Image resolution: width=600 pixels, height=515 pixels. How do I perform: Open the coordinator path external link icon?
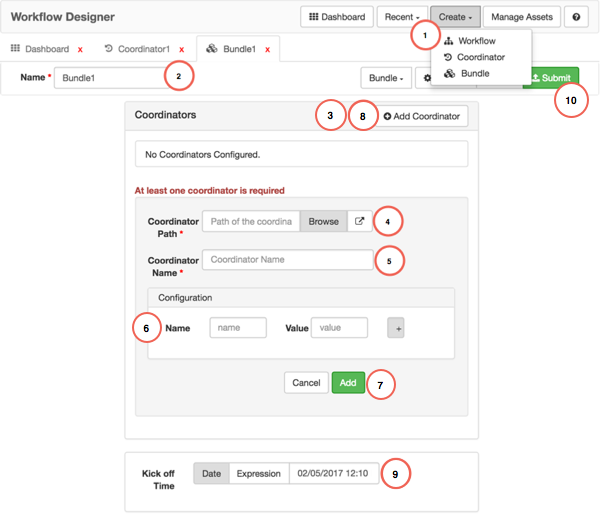(359, 222)
